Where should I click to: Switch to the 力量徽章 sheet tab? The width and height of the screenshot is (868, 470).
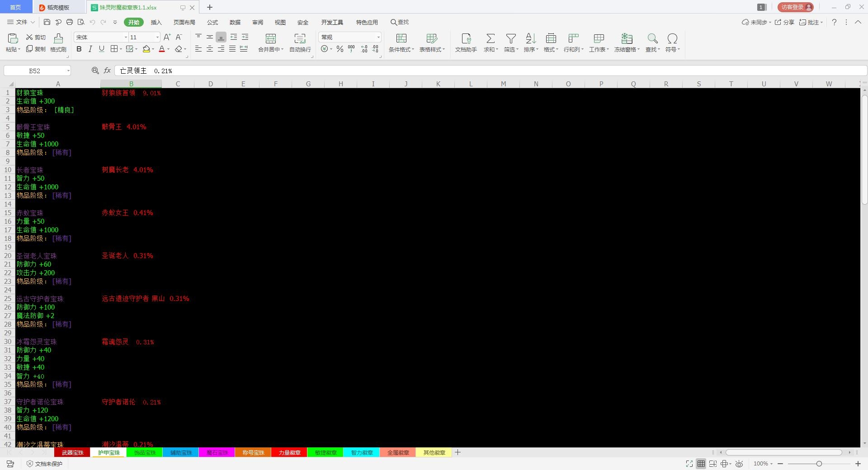click(x=289, y=452)
